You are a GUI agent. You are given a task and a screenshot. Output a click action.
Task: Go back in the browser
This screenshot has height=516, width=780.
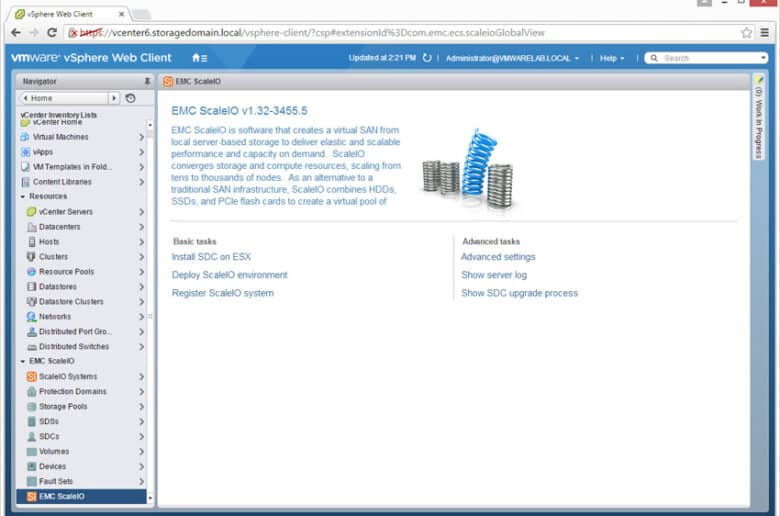[x=16, y=32]
